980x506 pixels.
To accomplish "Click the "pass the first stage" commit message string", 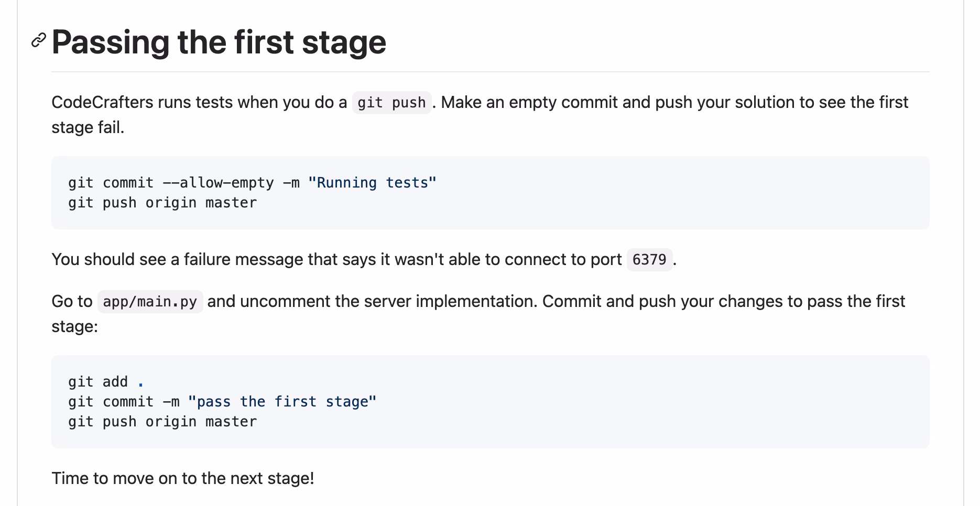I will [282, 402].
